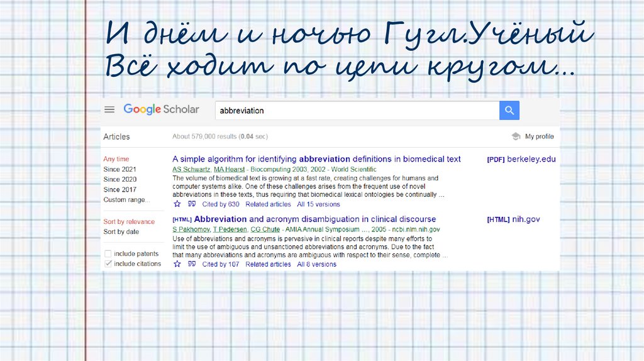Save the Schwartz article with star icon
Viewport: 644px width, 361px height.
coord(177,204)
